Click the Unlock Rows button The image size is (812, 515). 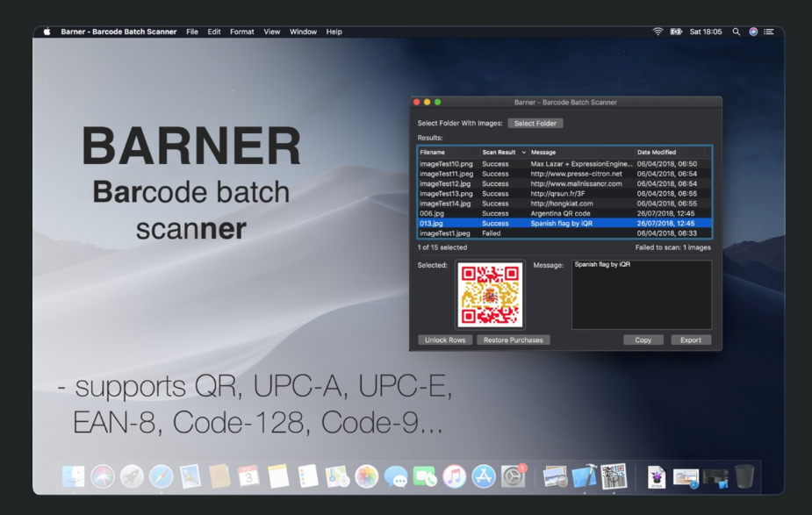pyautogui.click(x=445, y=340)
